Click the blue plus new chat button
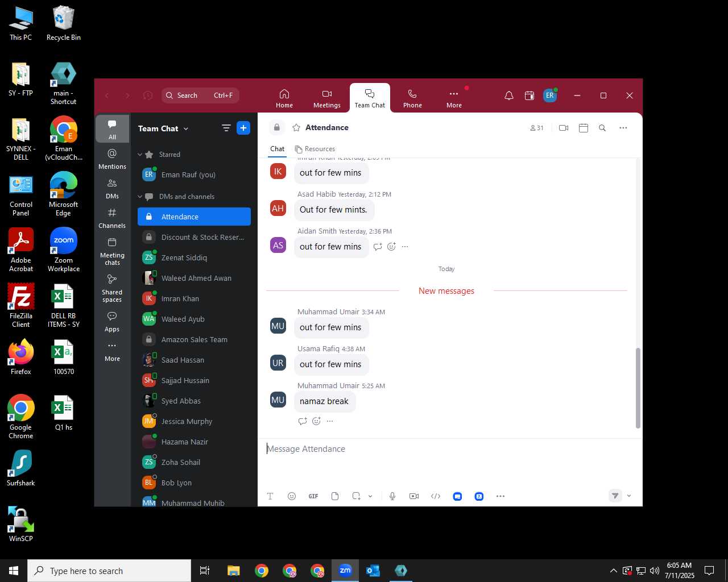The height and width of the screenshot is (582, 728). pyautogui.click(x=243, y=128)
